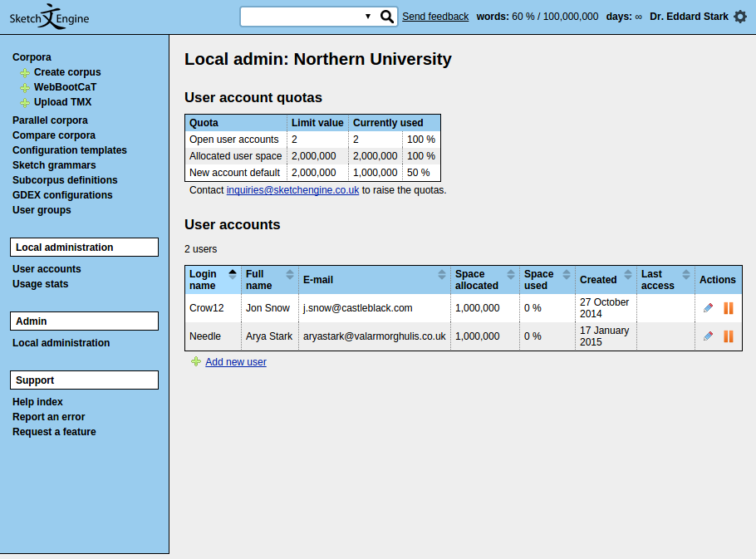Click the Local administration section header
Image resolution: width=756 pixels, height=559 pixels.
85,248
